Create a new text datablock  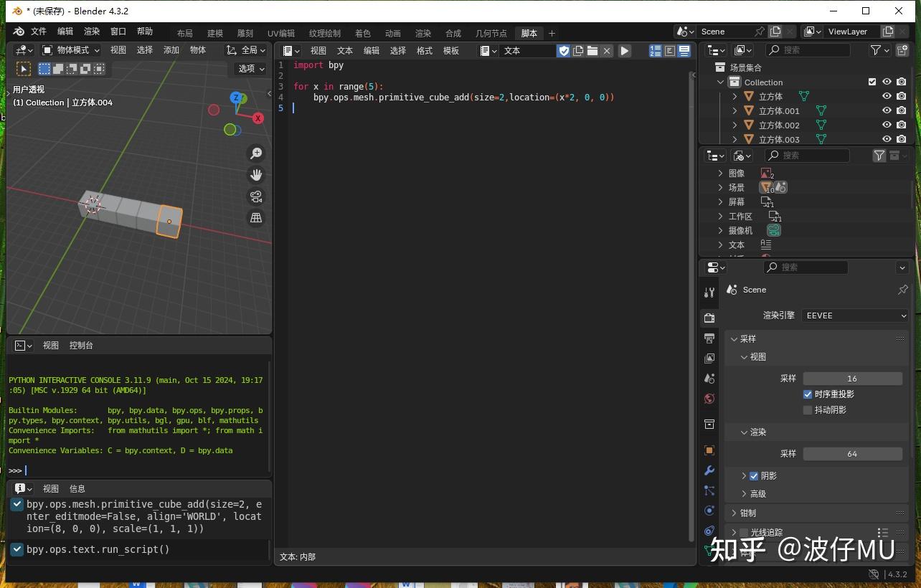click(578, 51)
